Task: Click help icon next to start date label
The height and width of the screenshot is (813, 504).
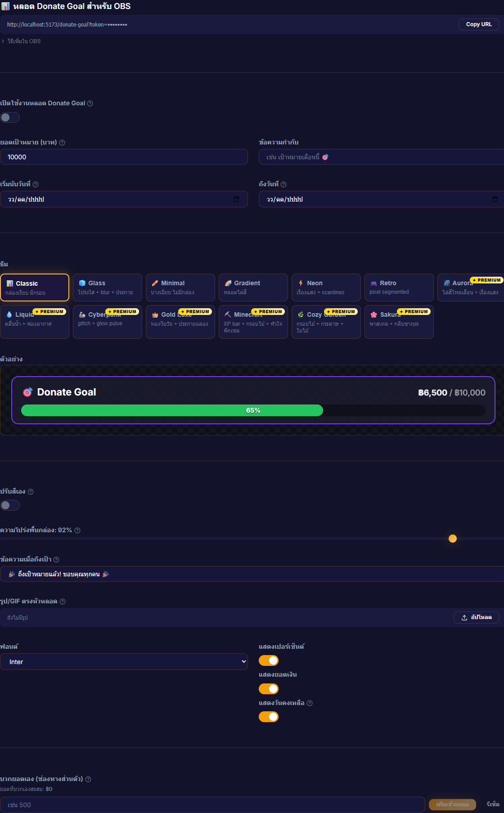Action: pos(36,184)
